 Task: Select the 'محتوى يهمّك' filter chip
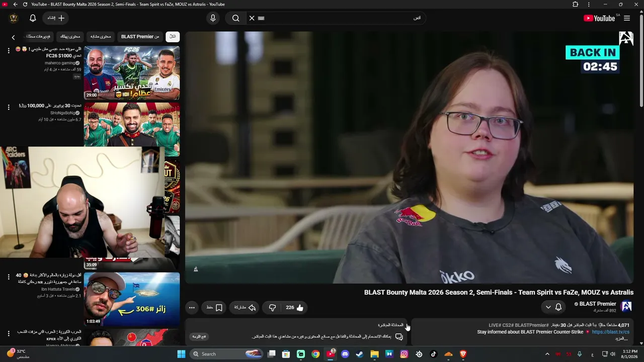click(70, 37)
